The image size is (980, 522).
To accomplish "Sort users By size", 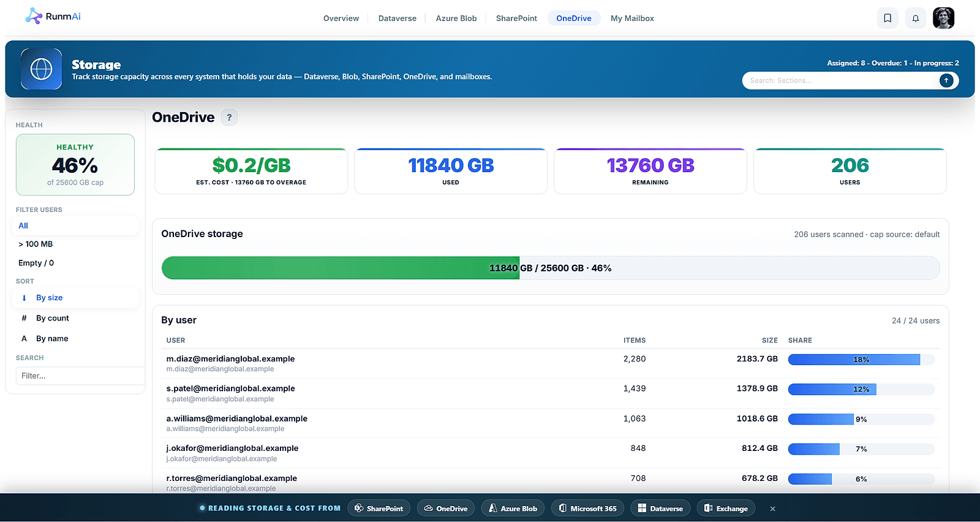I will [x=75, y=298].
